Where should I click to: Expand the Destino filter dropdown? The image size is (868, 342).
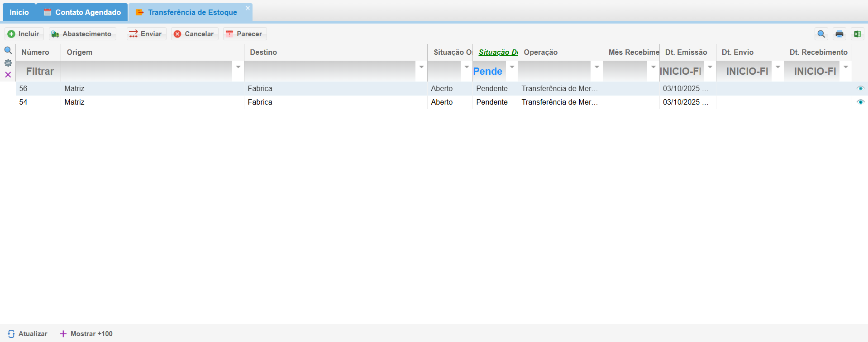(421, 67)
